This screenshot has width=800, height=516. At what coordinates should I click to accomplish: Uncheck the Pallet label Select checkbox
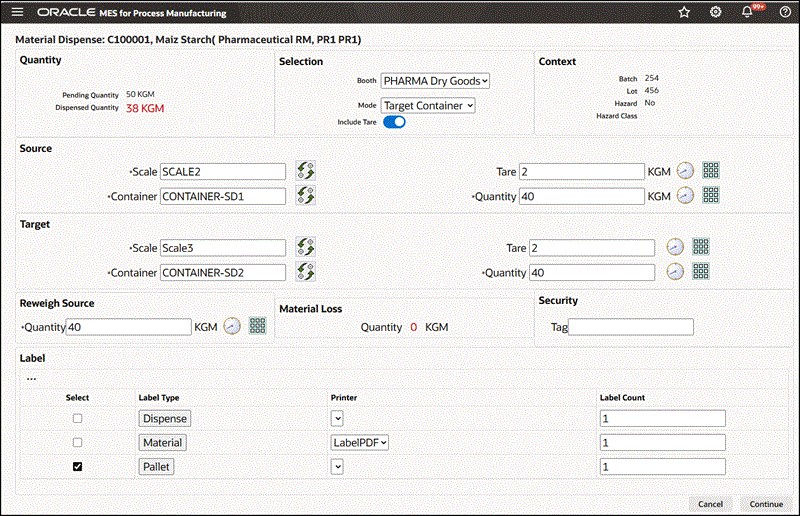(x=77, y=466)
